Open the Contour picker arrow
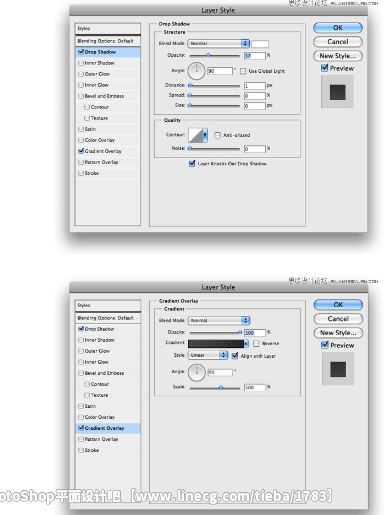388x515 pixels. (205, 135)
